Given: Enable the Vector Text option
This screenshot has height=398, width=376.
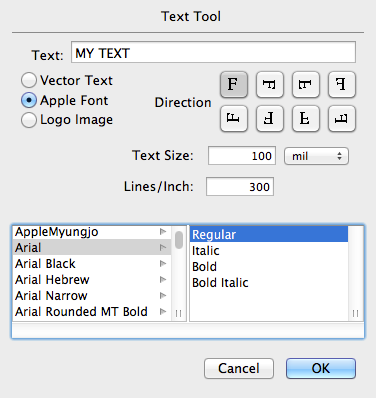Looking at the screenshot, I should tap(29, 80).
